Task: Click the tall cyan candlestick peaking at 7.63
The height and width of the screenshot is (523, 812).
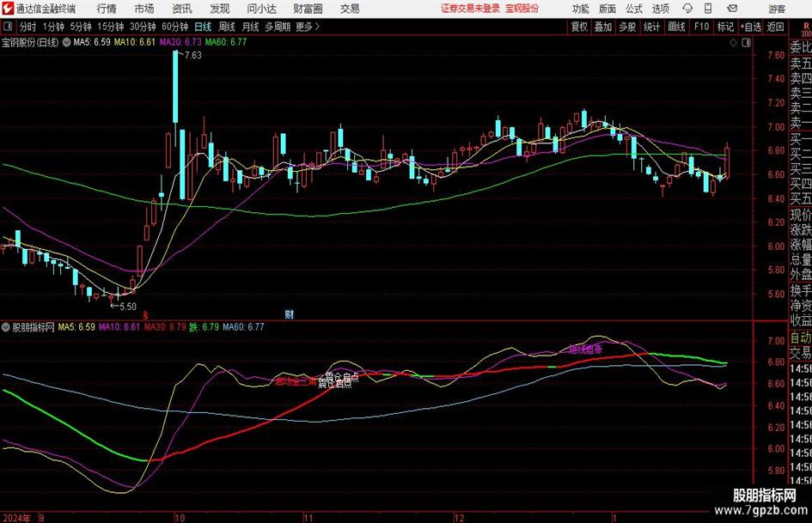Action: point(175,87)
